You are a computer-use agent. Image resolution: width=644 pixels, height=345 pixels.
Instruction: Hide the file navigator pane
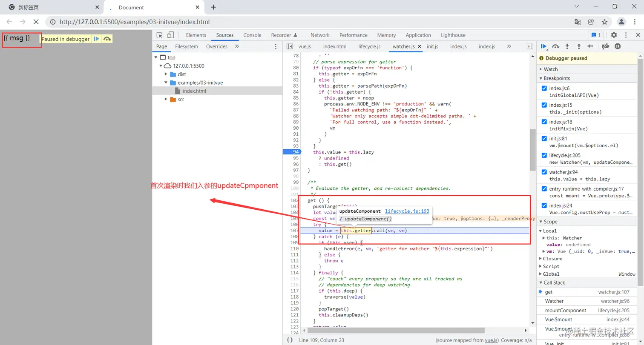[x=290, y=46]
